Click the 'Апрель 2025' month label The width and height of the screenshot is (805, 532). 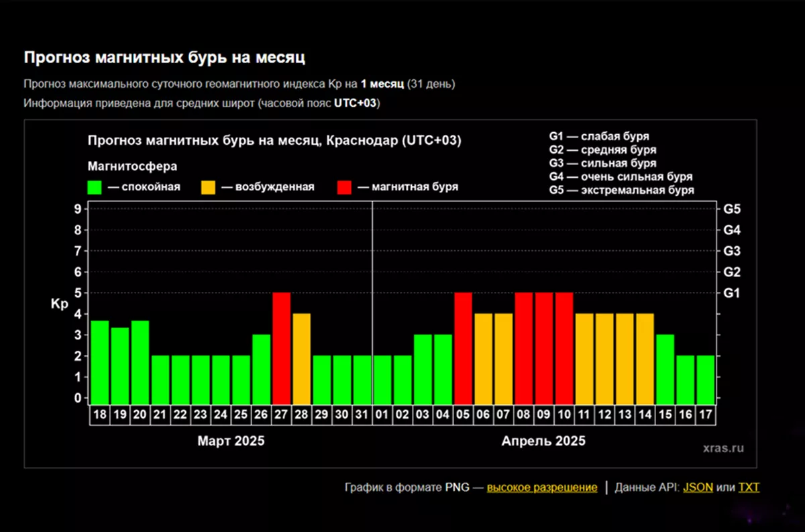pyautogui.click(x=543, y=441)
